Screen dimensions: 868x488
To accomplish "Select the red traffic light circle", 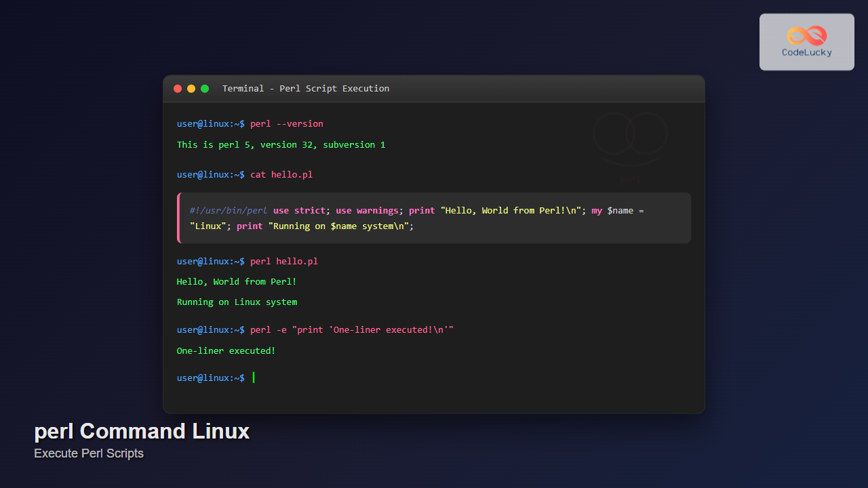I will tap(178, 88).
